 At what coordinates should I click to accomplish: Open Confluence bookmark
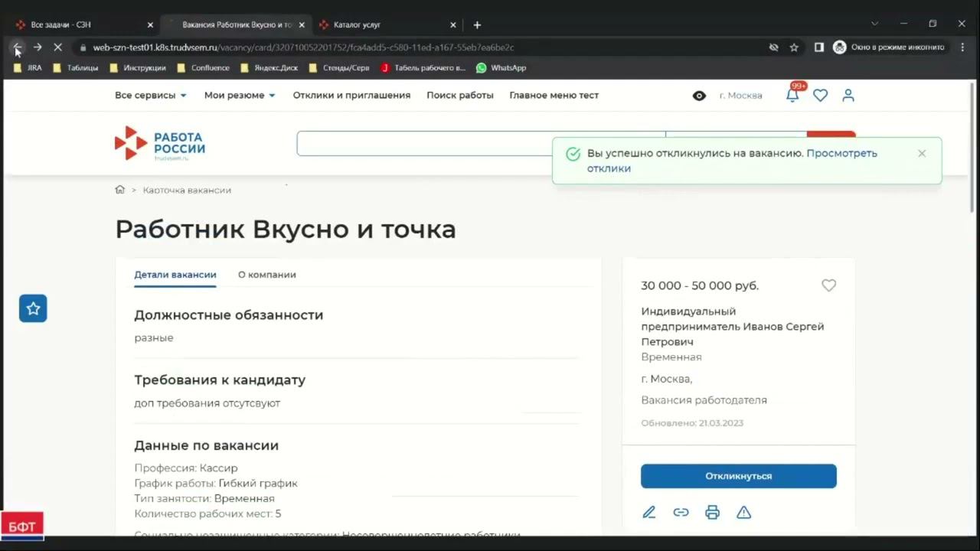(204, 68)
